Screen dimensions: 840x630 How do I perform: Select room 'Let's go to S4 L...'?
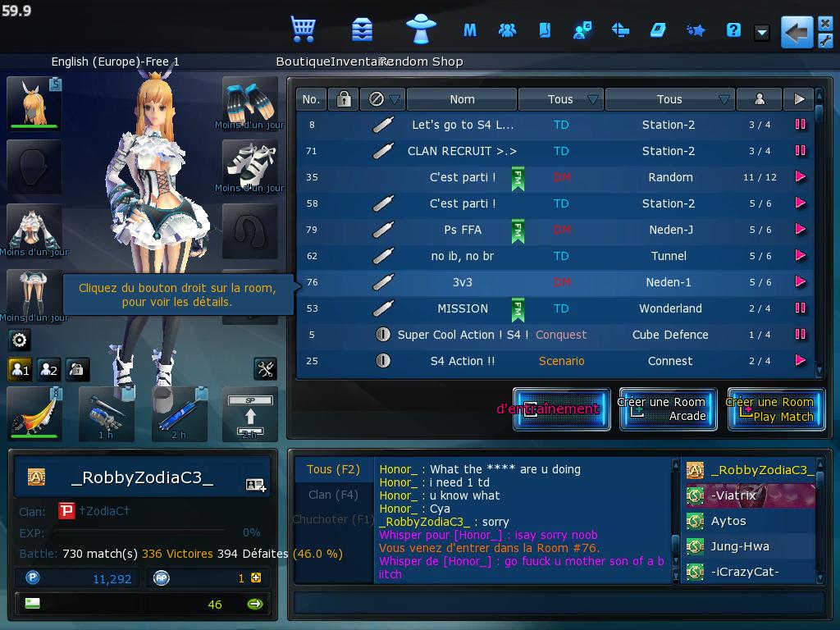coord(555,125)
